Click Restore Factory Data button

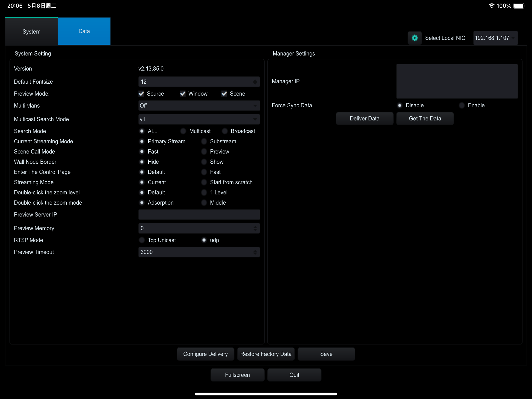(x=266, y=354)
